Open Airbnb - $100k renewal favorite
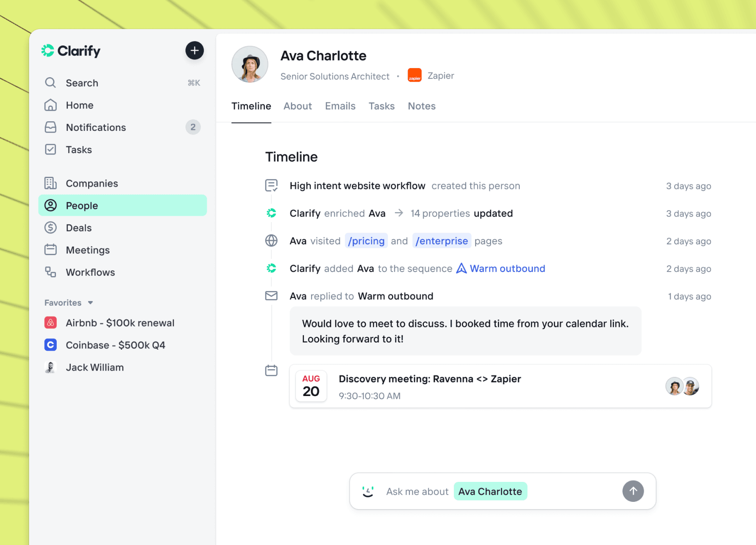Image resolution: width=756 pixels, height=545 pixels. [x=120, y=323]
